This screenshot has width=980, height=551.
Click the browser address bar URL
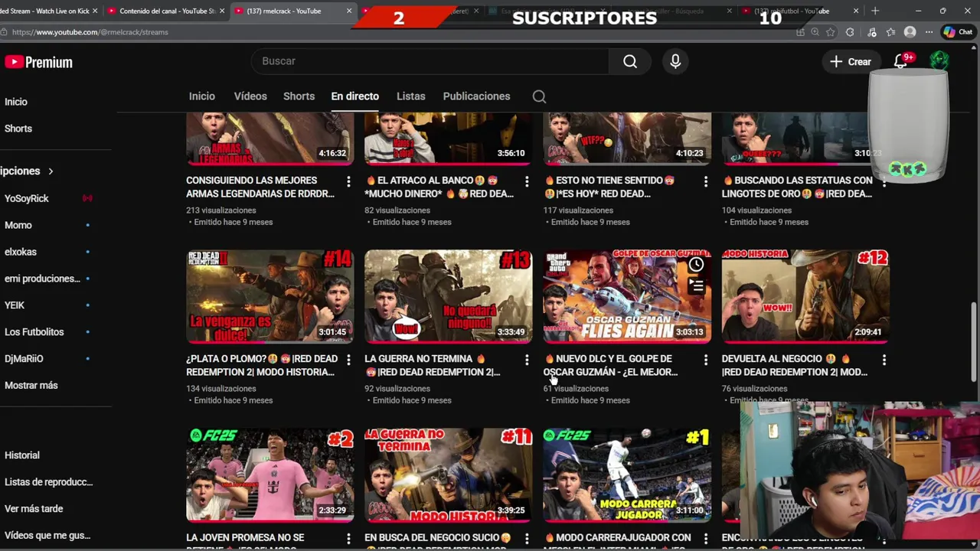[x=90, y=32]
